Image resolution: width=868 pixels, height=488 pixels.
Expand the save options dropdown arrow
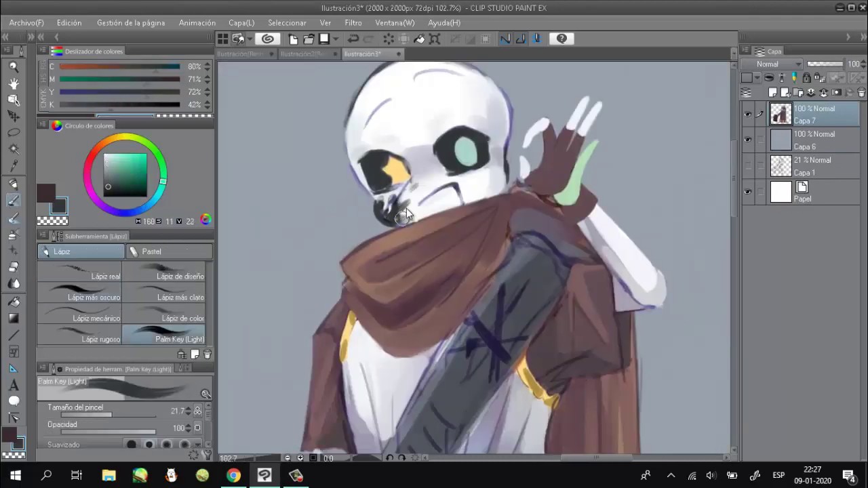[335, 39]
